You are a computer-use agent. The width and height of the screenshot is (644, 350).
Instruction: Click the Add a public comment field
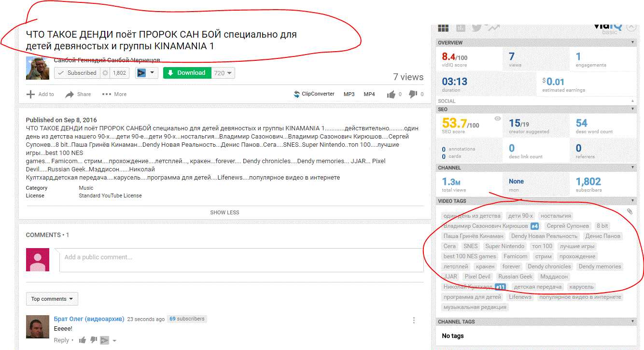(241, 260)
